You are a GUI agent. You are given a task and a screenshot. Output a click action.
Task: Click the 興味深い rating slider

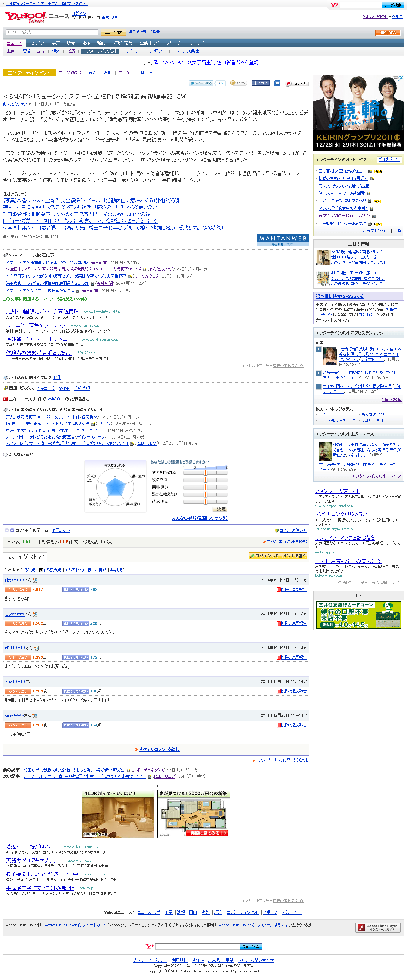205,487
